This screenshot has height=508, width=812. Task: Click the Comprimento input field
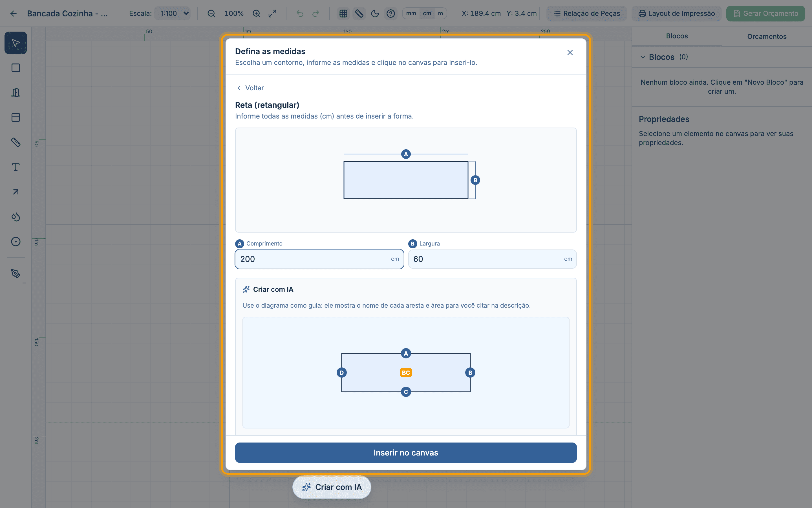point(319,259)
